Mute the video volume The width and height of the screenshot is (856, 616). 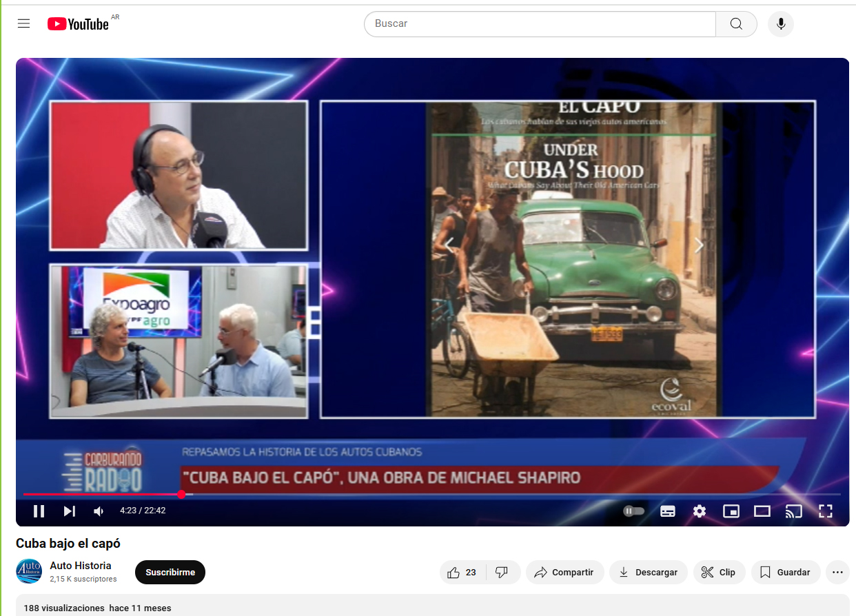[x=99, y=511]
